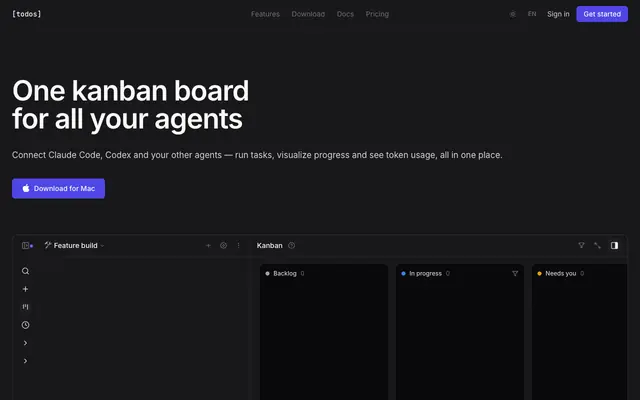640x400 pixels.
Task: Click the Get started button
Action: point(602,14)
